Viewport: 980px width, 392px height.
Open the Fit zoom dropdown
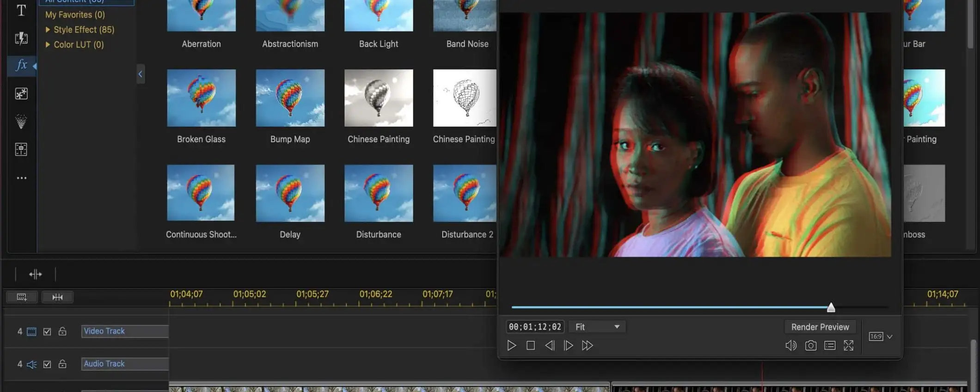(597, 327)
